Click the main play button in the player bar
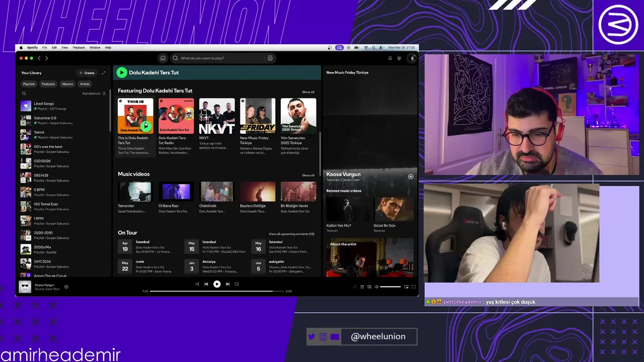The width and height of the screenshot is (644, 362). pos(217,284)
